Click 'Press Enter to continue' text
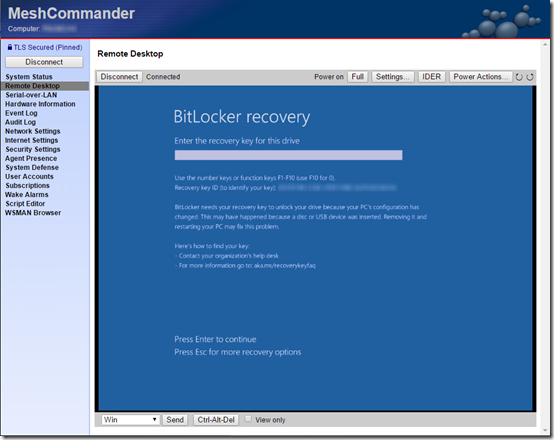Image resolution: width=554 pixels, height=440 pixels. coord(215,339)
